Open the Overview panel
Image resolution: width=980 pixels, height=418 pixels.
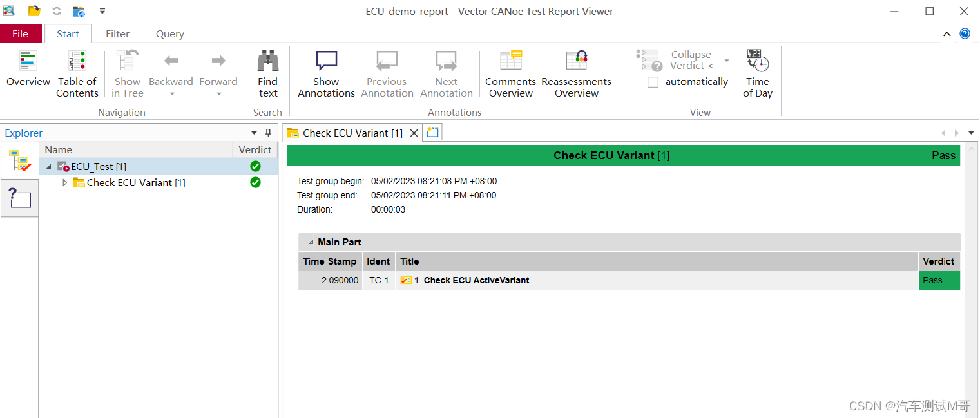28,71
